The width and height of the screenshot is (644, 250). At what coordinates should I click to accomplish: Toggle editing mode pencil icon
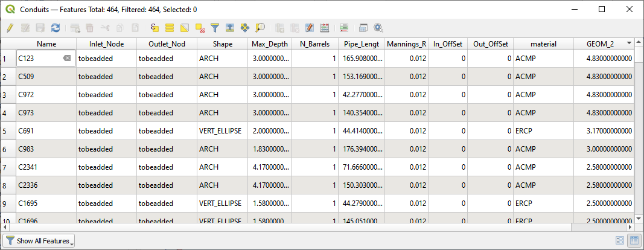point(10,28)
